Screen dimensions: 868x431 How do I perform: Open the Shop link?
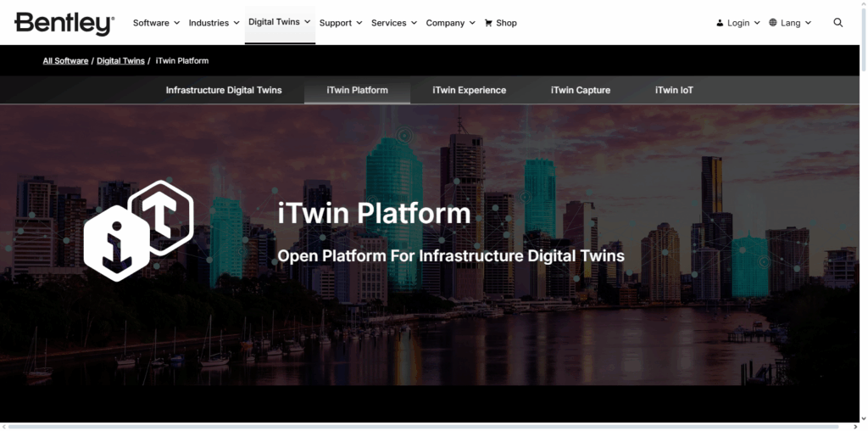click(x=506, y=23)
